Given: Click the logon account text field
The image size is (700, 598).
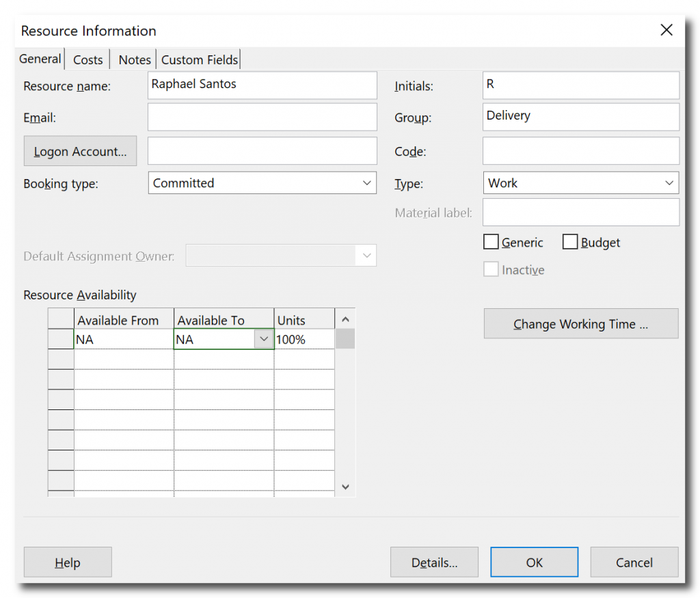Looking at the screenshot, I should 262,151.
